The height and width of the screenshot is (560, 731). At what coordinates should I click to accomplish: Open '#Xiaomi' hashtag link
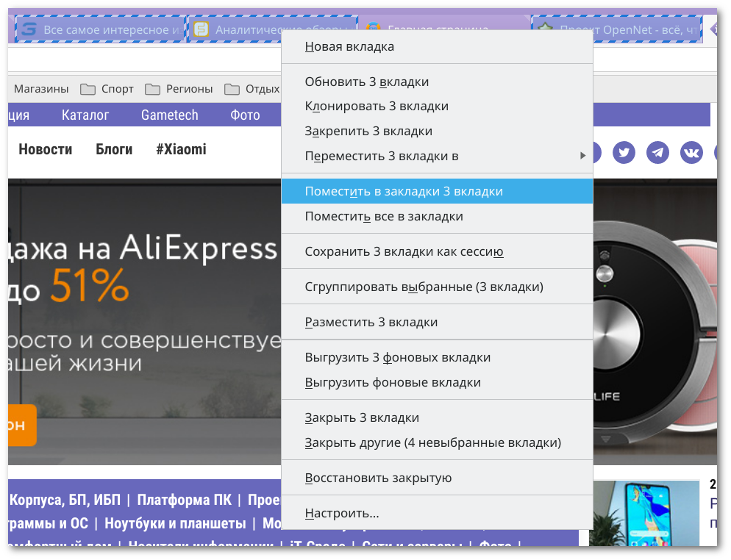(x=181, y=149)
